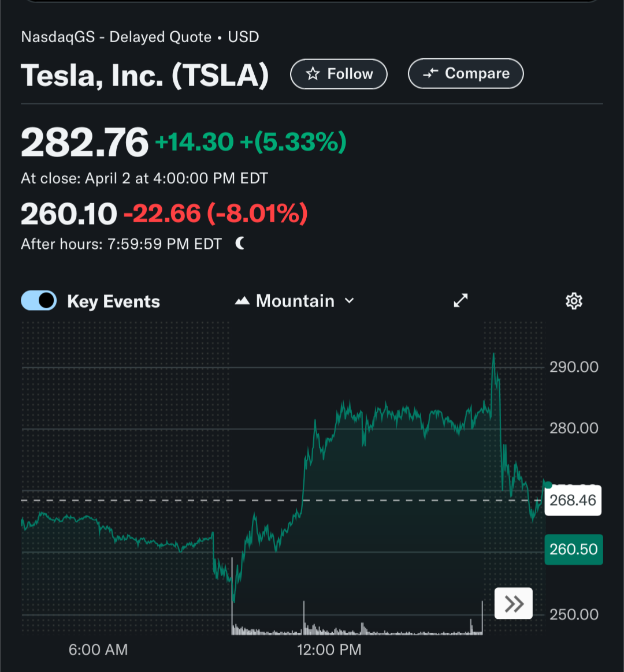Open chart settings gear

pos(574,301)
